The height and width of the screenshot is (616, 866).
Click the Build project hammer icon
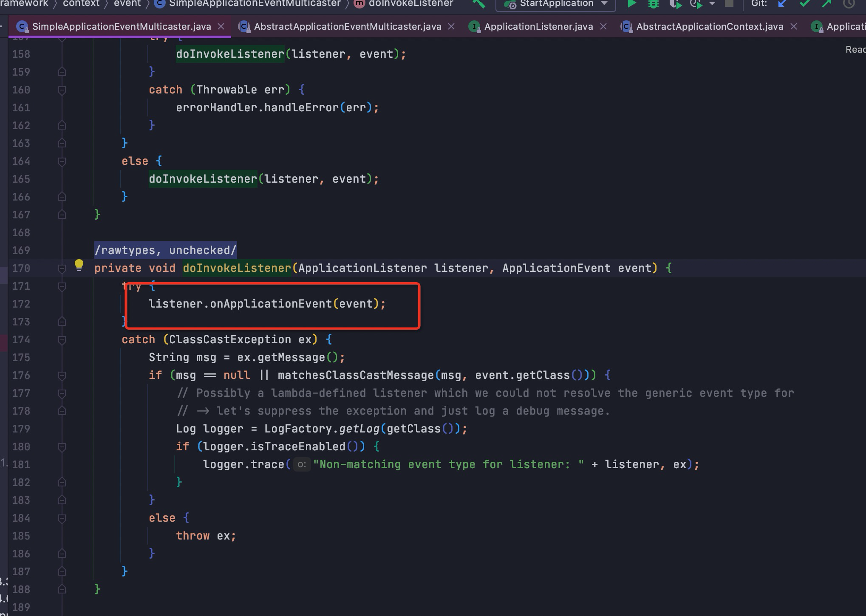479,4
